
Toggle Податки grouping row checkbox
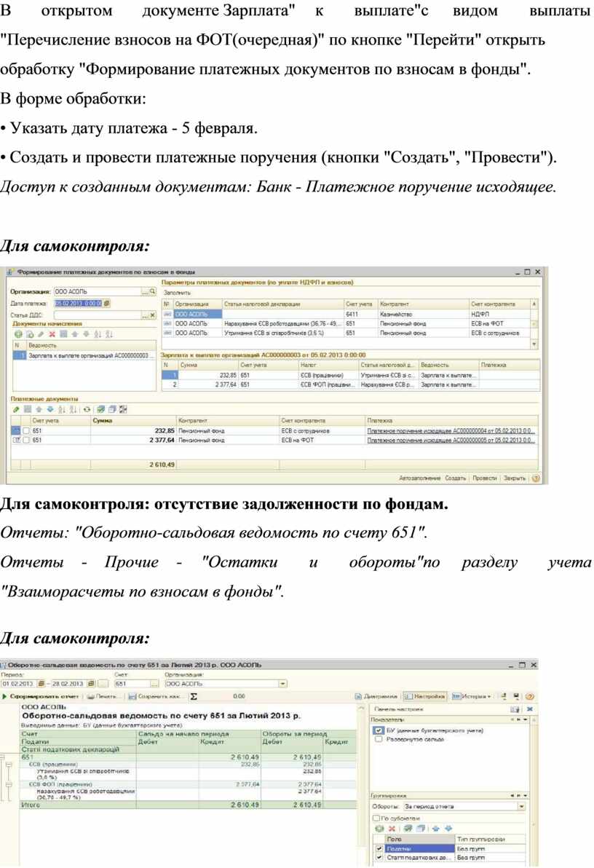(x=379, y=848)
